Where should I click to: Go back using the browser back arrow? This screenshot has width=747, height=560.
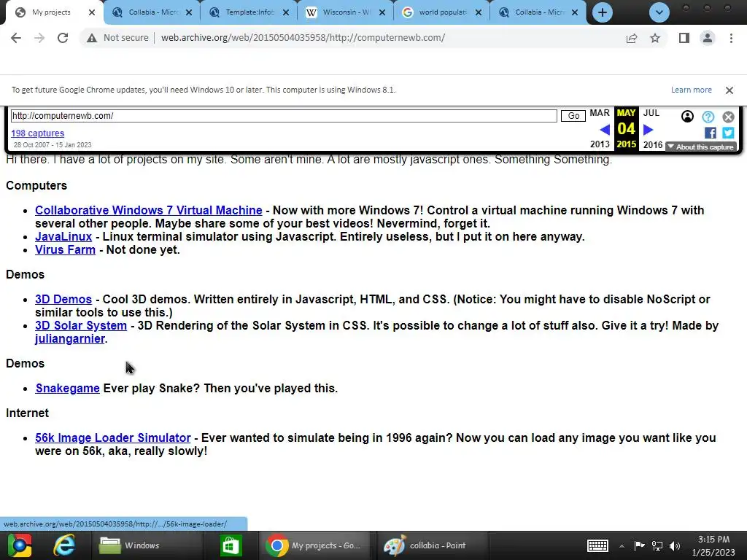click(x=16, y=38)
